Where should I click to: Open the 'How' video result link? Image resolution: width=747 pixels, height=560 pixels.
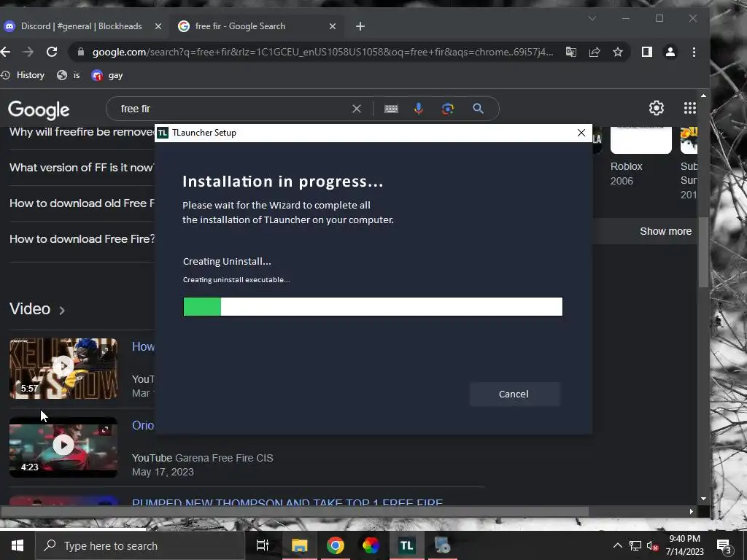[x=143, y=346]
